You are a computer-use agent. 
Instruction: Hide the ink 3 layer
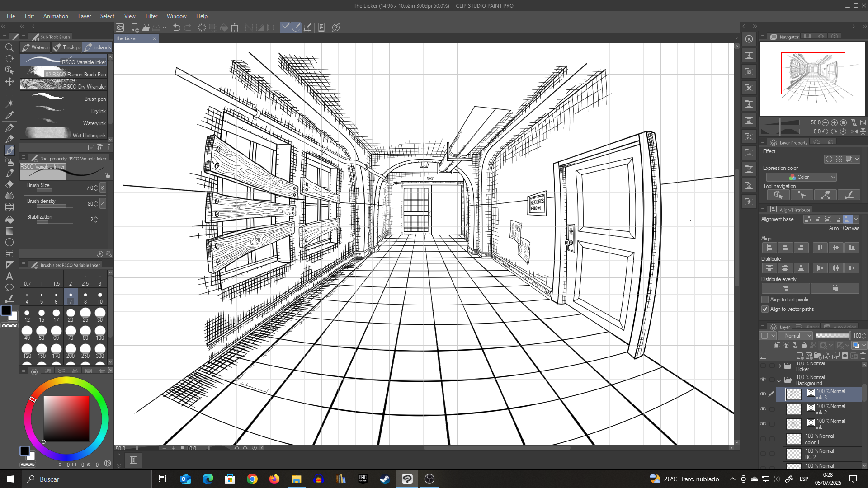(x=763, y=394)
